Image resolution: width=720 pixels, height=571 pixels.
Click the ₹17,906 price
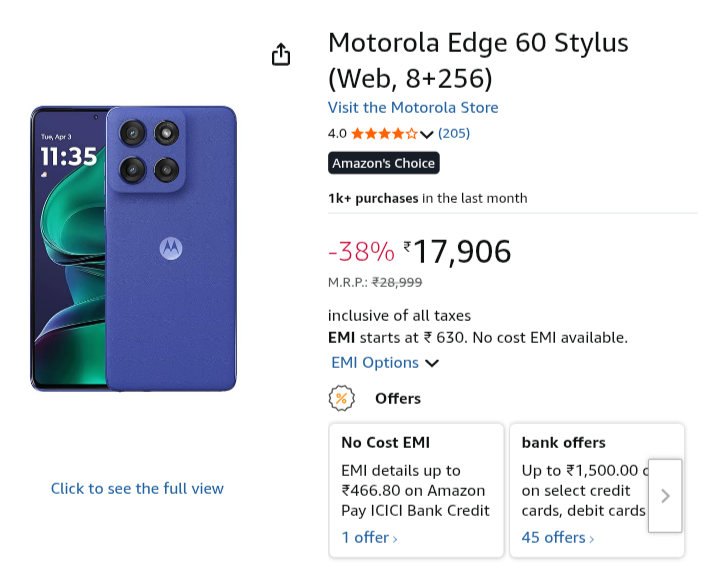[458, 252]
